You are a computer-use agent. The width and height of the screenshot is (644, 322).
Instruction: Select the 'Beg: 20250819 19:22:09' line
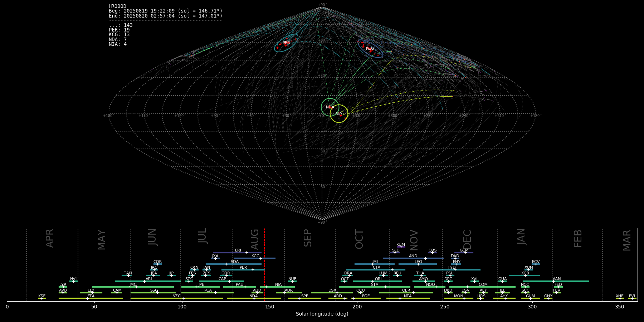[x=166, y=11]
